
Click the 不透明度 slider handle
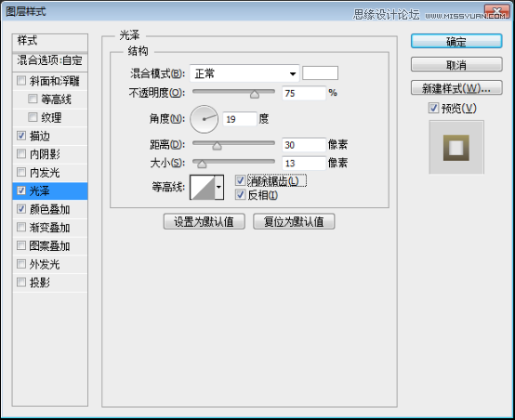(x=255, y=95)
